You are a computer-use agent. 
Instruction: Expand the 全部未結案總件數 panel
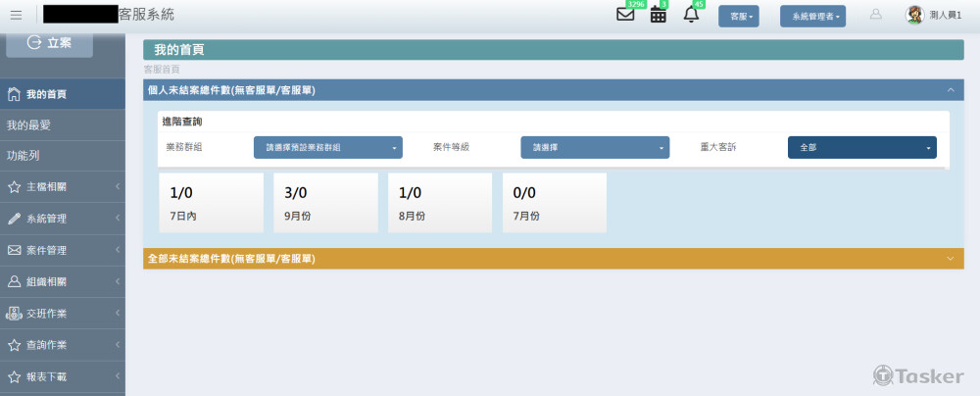(950, 259)
